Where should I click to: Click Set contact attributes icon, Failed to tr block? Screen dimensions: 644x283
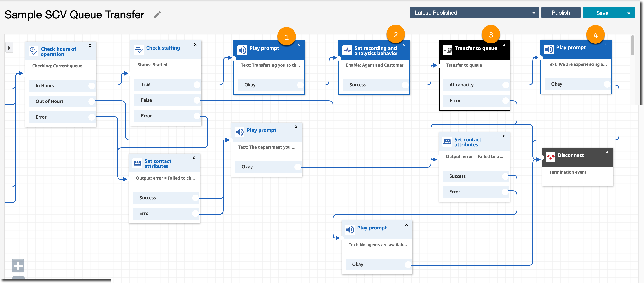[447, 141]
